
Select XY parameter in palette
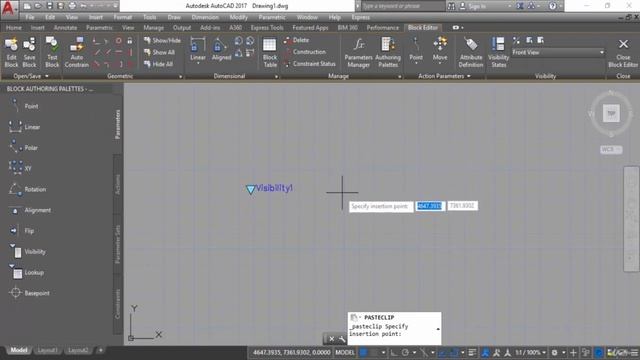20,168
